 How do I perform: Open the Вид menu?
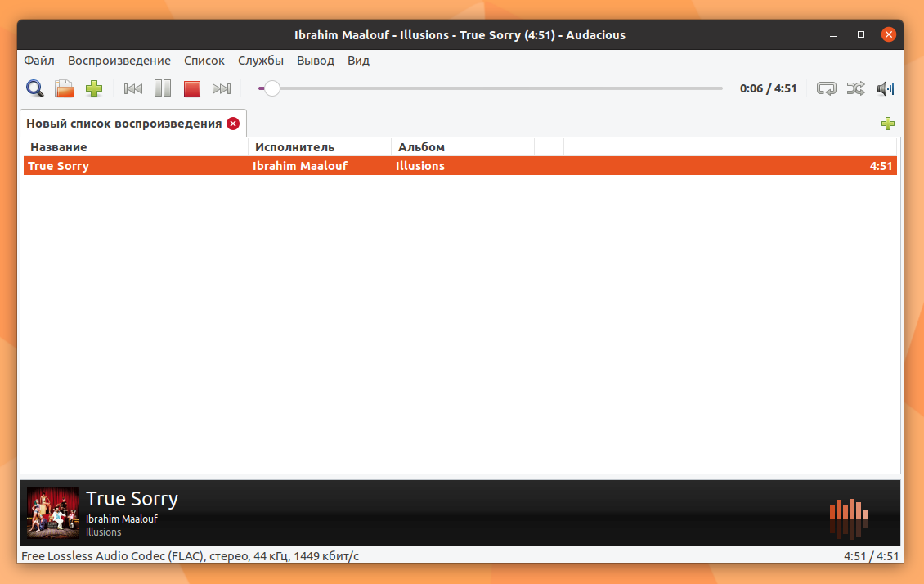coord(358,60)
